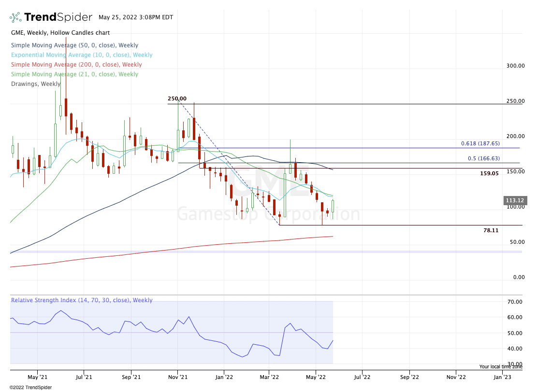Click the Sep '21 date axis label
Screen dimensions: 537x392
pyautogui.click(x=131, y=377)
